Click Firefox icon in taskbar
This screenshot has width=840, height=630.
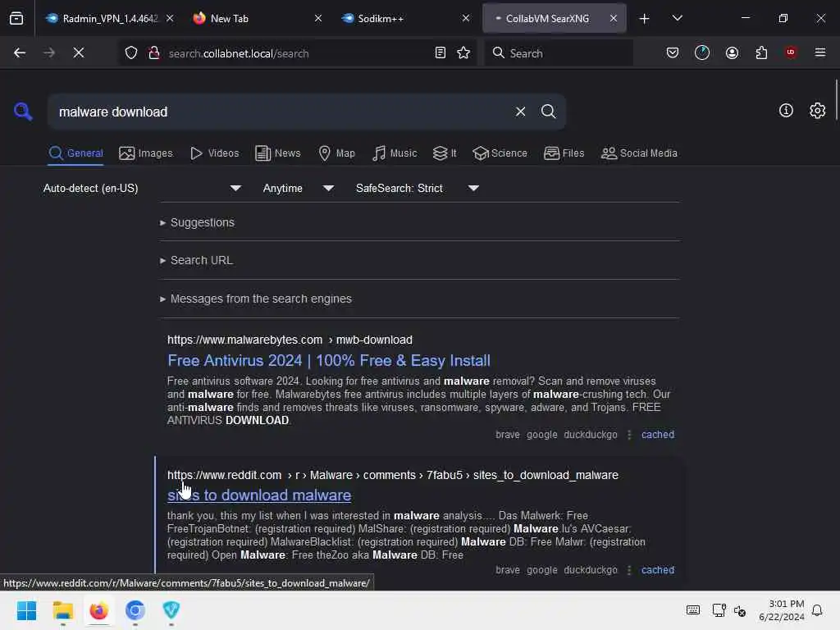tap(99, 610)
